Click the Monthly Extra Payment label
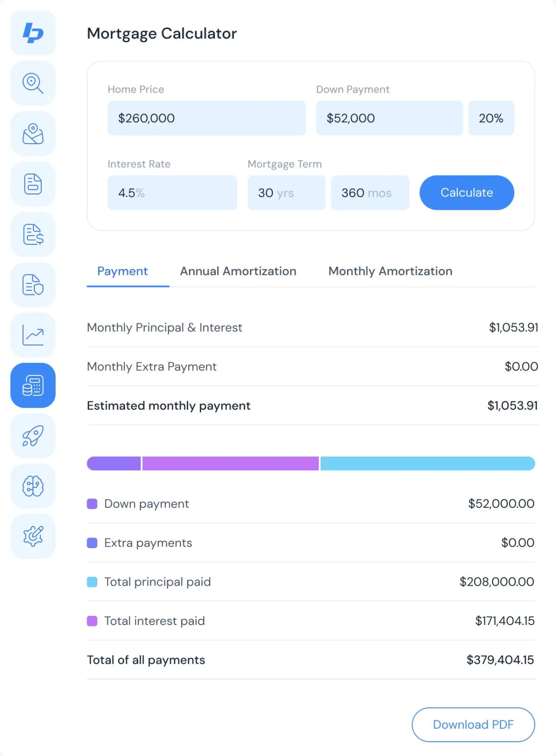This screenshot has height=756, width=556. coord(152,367)
